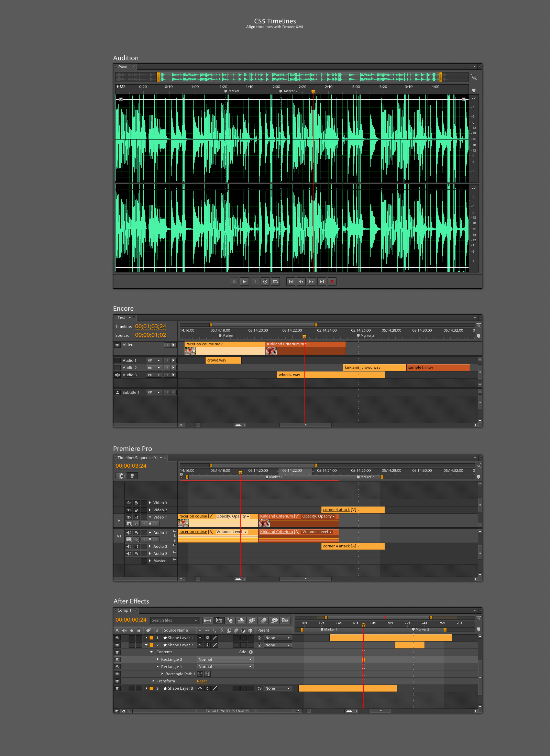The image size is (550, 756).
Task: Click the After Effects graph editor button
Action: coord(285,620)
